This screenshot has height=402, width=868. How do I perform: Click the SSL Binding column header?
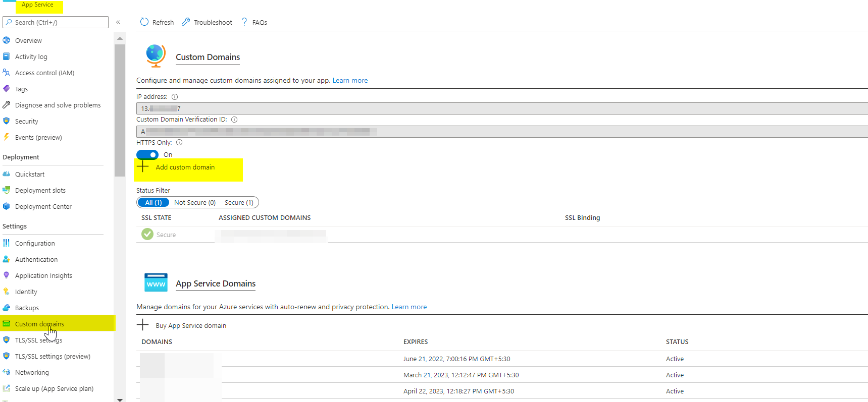(x=582, y=217)
